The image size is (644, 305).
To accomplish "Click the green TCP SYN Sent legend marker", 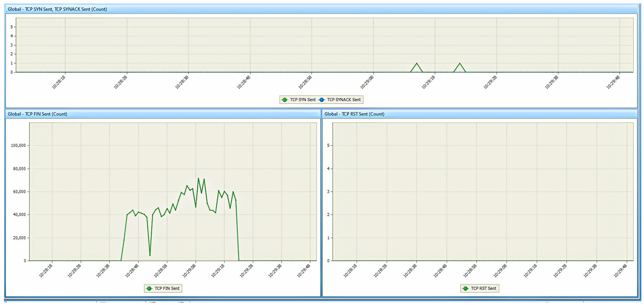I will coord(284,100).
